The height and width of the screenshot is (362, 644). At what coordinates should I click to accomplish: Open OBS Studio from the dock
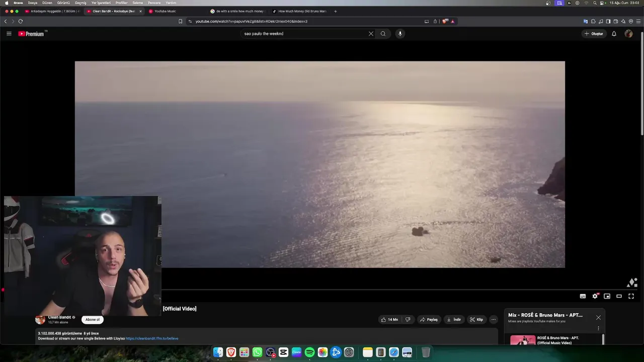click(x=270, y=352)
